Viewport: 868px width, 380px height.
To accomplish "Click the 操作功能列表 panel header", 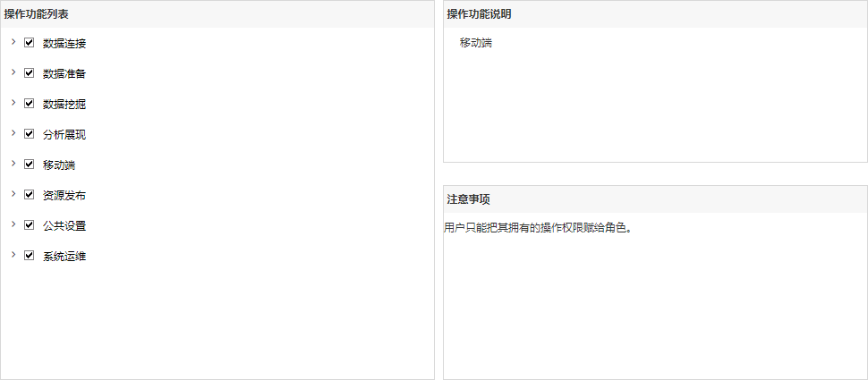I will (217, 14).
